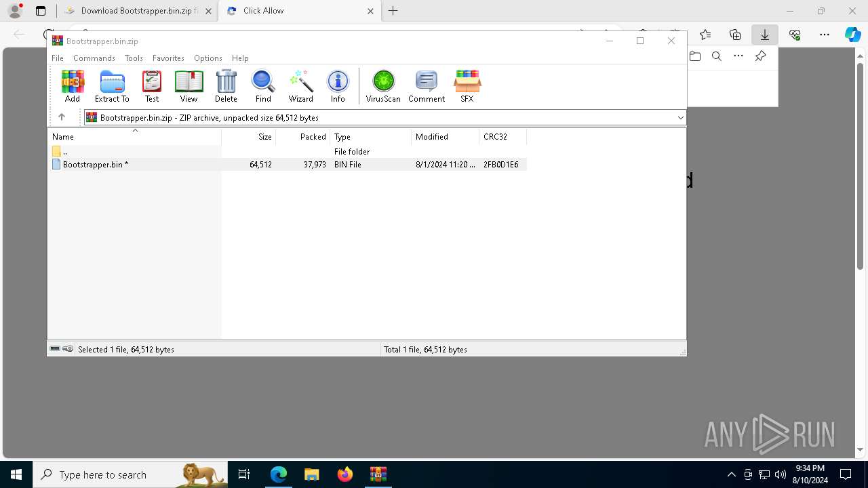This screenshot has width=868, height=488.
Task: Open downloads folder in Edge downloads panel
Action: (695, 56)
